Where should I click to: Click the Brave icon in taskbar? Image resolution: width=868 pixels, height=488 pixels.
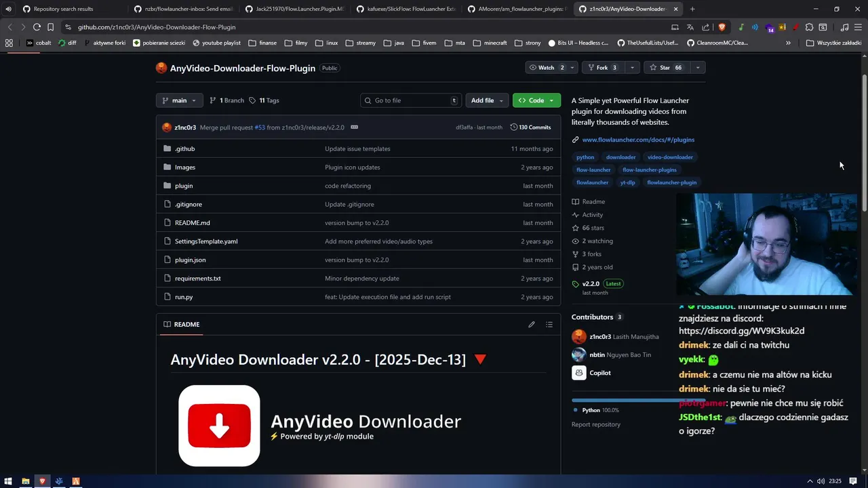pos(42,481)
